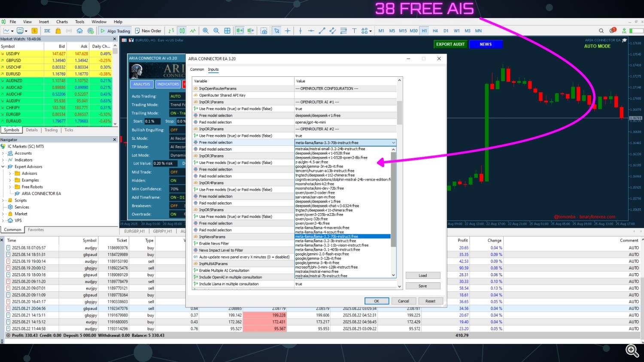This screenshot has height=362, width=644.
Task: Open the Charts menu
Action: click(62, 22)
